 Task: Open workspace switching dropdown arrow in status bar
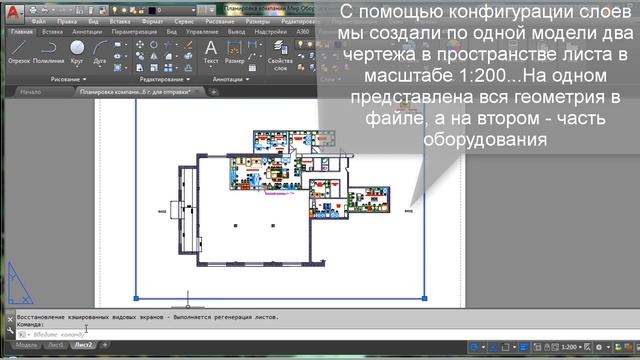(x=609, y=347)
